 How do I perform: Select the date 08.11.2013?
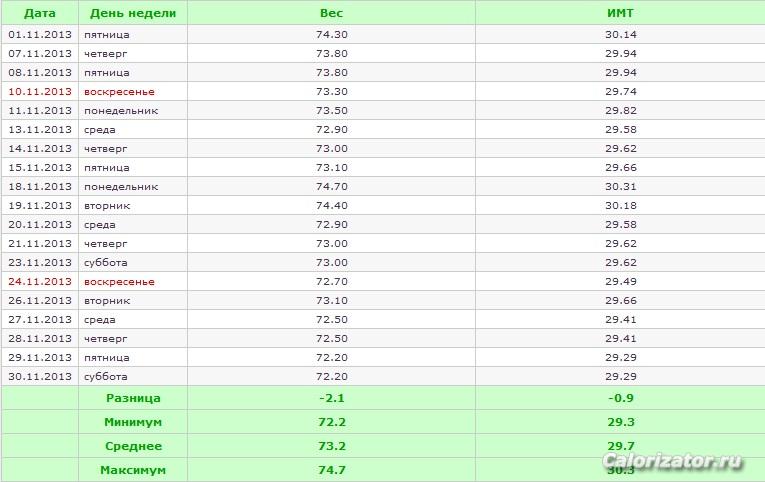pyautogui.click(x=40, y=73)
